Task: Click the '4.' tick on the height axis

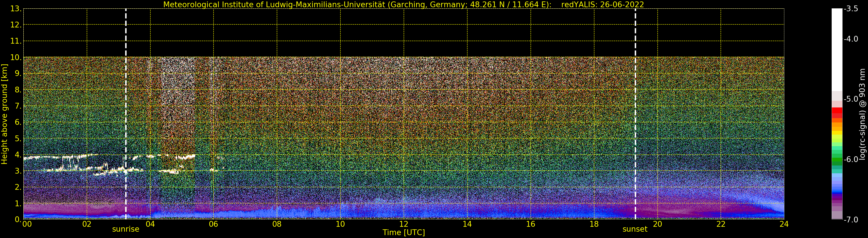Action: [x=18, y=155]
